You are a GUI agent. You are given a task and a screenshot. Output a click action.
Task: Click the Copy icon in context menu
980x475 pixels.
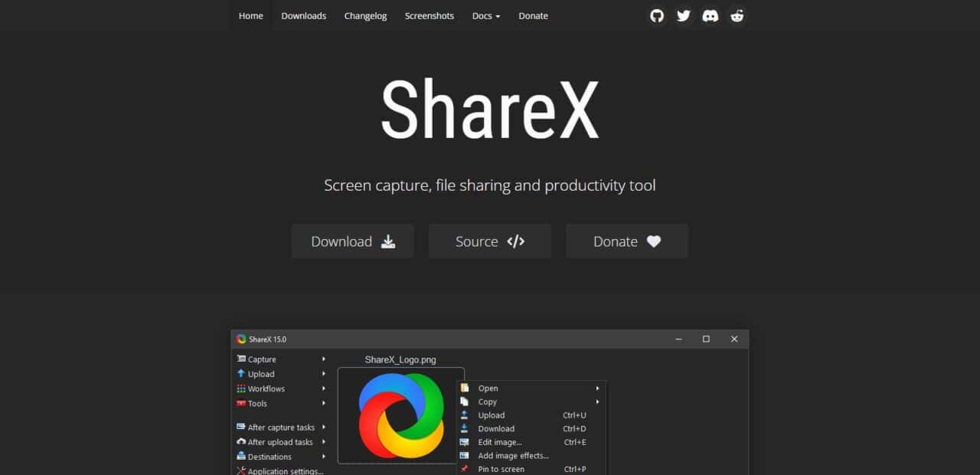pyautogui.click(x=464, y=401)
